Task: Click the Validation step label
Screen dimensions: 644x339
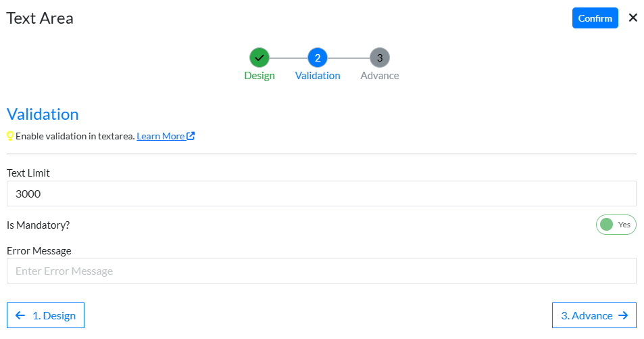Action: [318, 76]
